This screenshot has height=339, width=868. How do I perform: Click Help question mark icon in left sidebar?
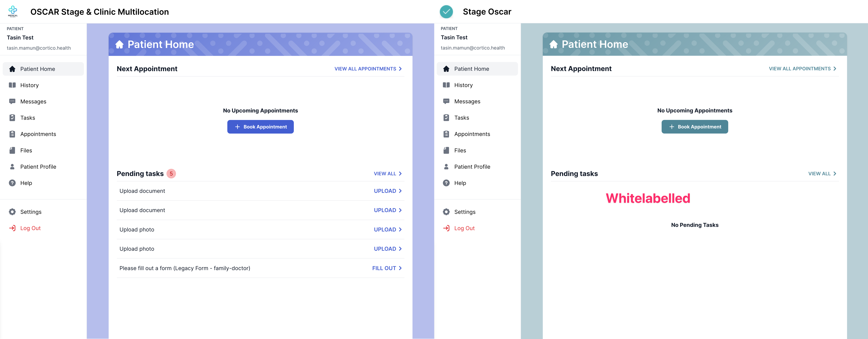point(12,183)
